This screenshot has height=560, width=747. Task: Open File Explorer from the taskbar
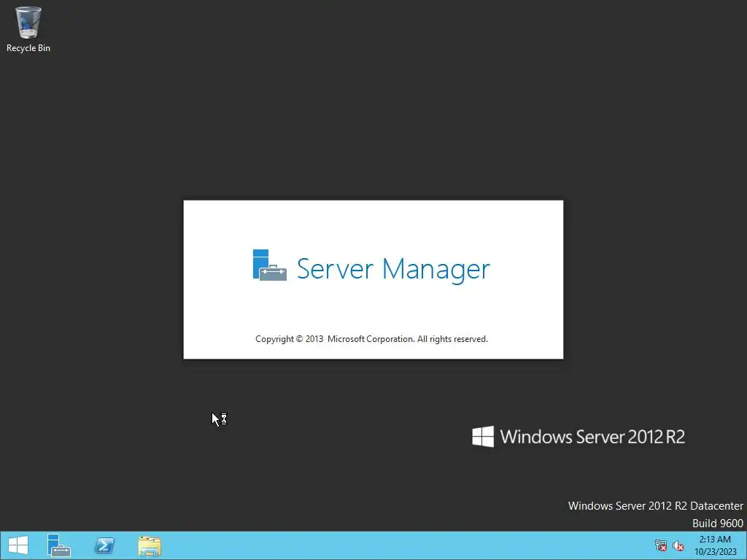point(150,545)
